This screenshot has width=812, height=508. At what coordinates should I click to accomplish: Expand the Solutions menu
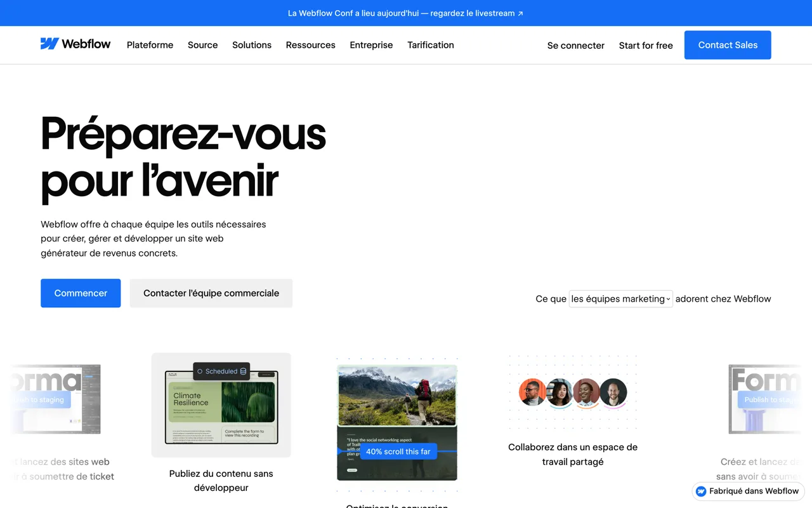point(252,45)
